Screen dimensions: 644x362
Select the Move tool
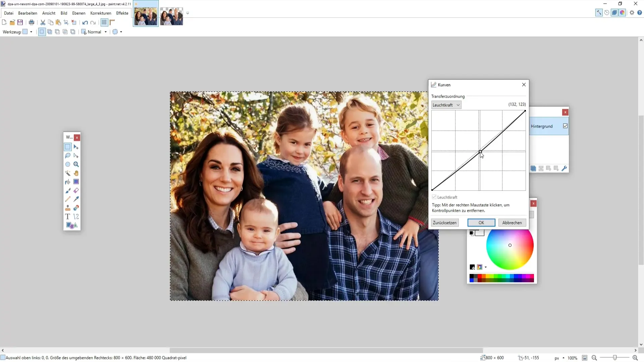76,147
